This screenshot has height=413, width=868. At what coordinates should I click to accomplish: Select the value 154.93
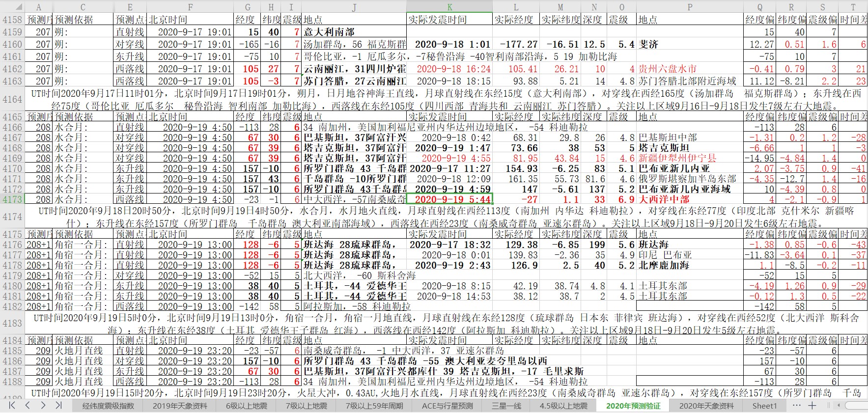point(516,168)
